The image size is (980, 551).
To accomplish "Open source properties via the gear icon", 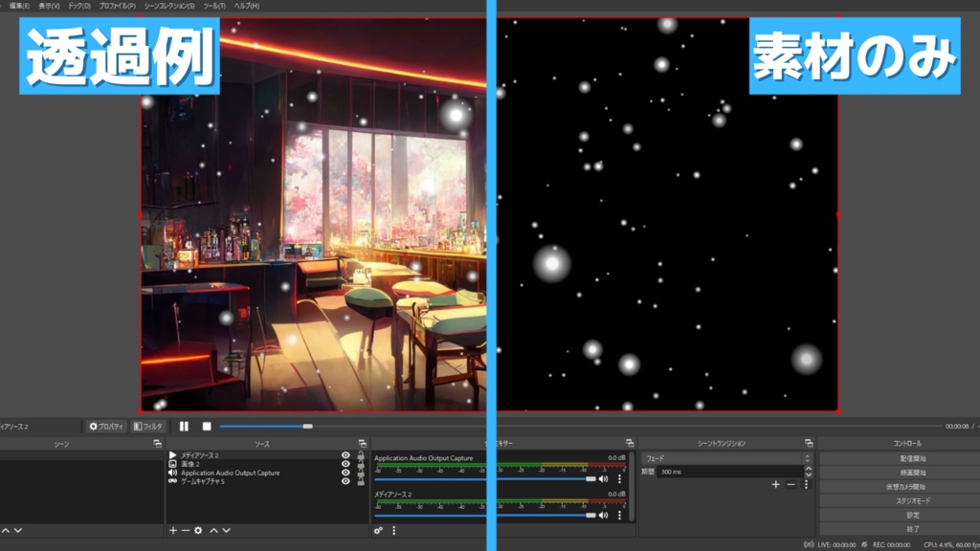I will click(198, 530).
